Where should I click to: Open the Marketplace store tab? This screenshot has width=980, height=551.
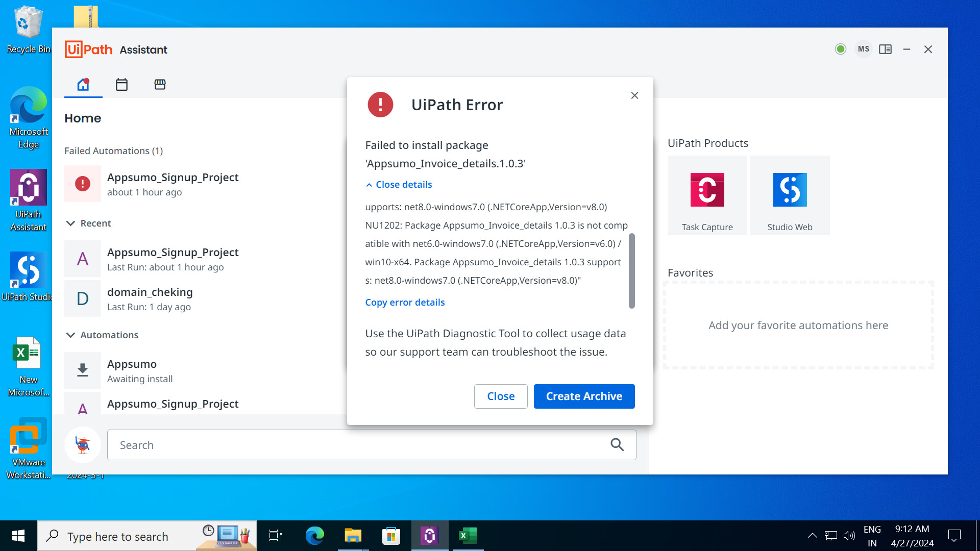point(160,84)
